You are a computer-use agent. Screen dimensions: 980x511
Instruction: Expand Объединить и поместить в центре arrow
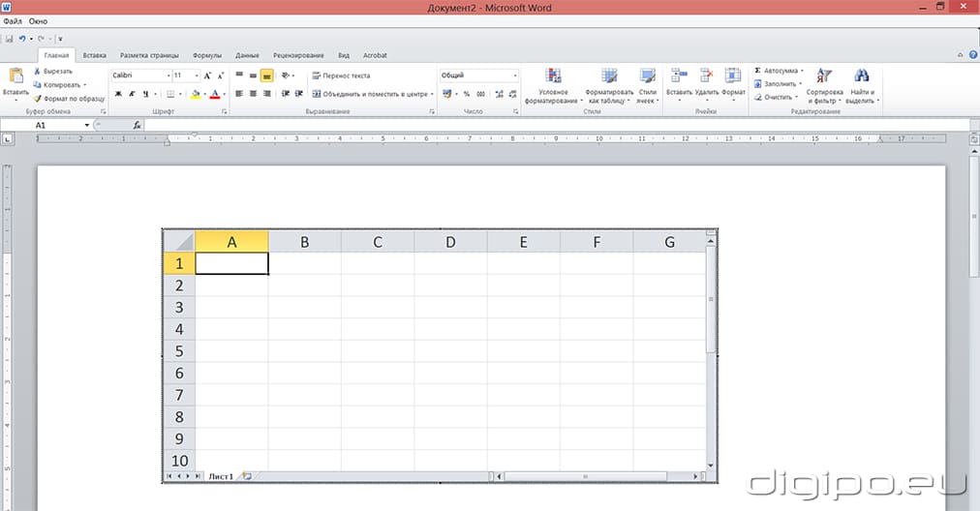click(x=432, y=94)
